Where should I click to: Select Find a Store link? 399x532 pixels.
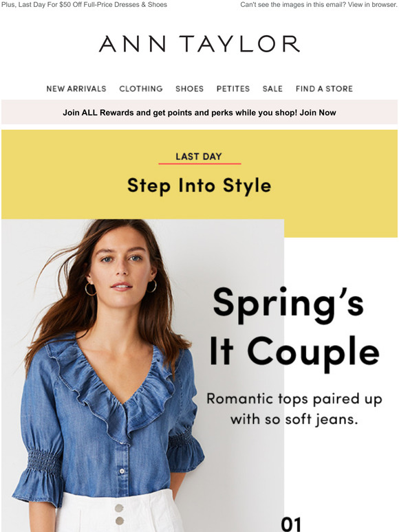coord(324,89)
